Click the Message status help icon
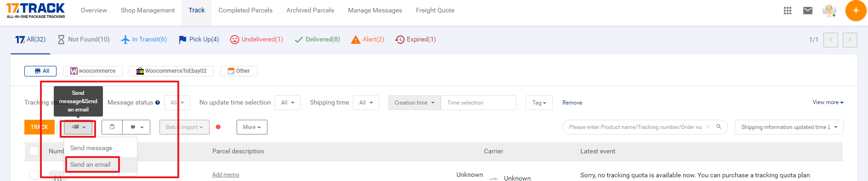 point(158,103)
